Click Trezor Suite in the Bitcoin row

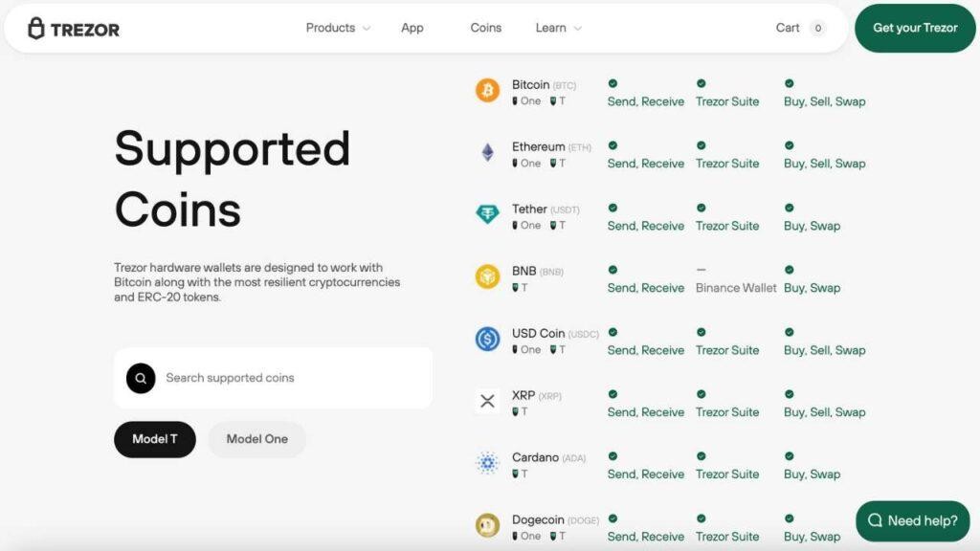tap(727, 101)
